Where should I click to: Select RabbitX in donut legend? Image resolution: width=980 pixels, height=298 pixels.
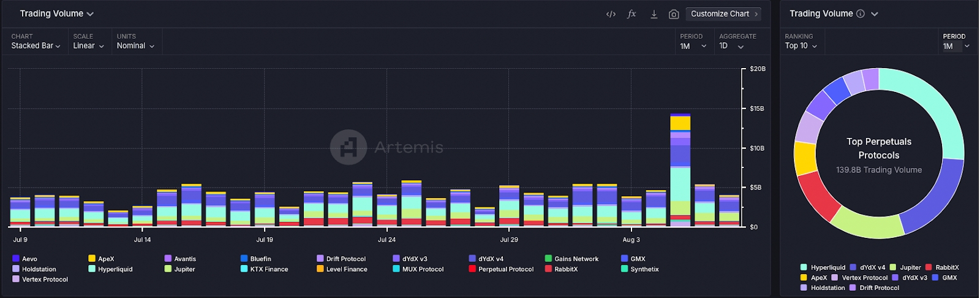(942, 267)
